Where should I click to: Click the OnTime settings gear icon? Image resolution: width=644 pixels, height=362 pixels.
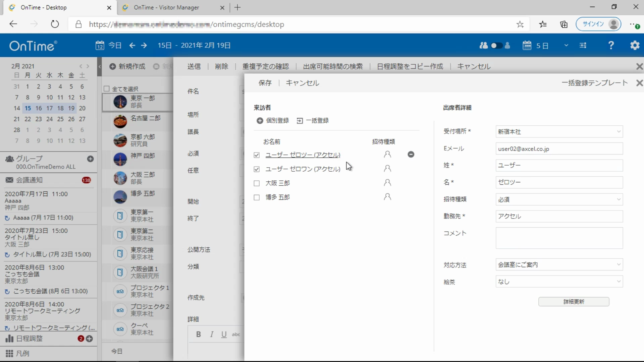[635, 45]
